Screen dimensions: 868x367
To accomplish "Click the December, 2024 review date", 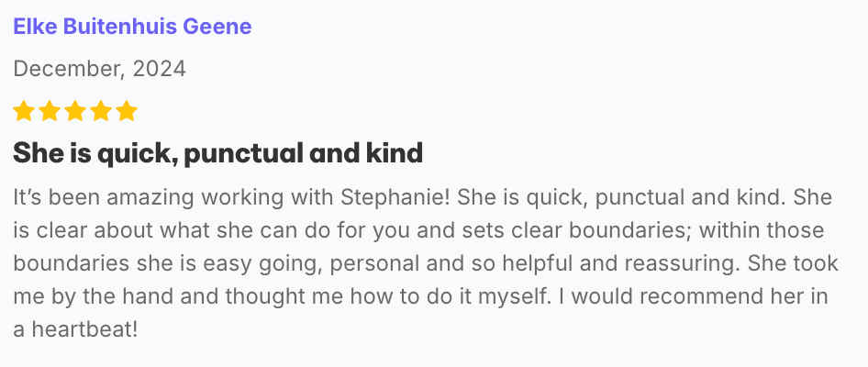I will (x=99, y=69).
